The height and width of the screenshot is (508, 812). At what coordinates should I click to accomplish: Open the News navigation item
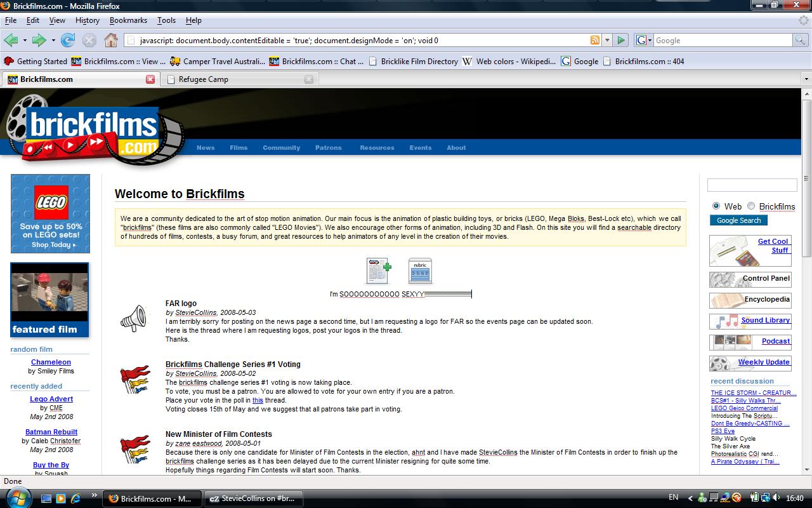[206, 148]
